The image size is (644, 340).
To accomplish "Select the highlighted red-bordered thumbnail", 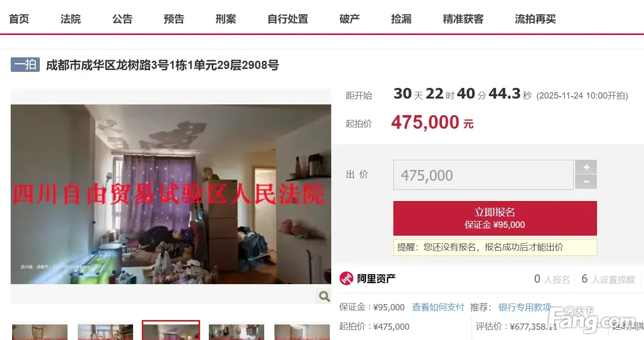I will [171, 330].
